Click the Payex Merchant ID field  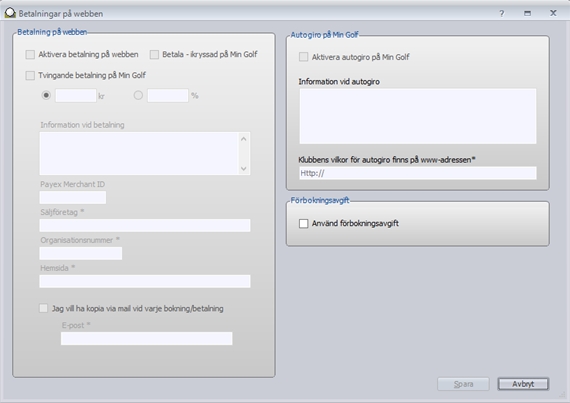(73, 198)
